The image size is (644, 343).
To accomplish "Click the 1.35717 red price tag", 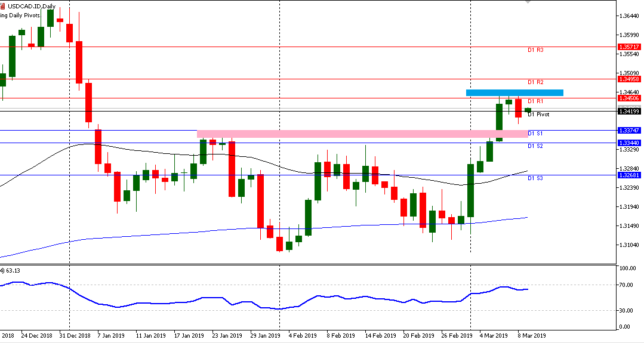I will click(629, 47).
